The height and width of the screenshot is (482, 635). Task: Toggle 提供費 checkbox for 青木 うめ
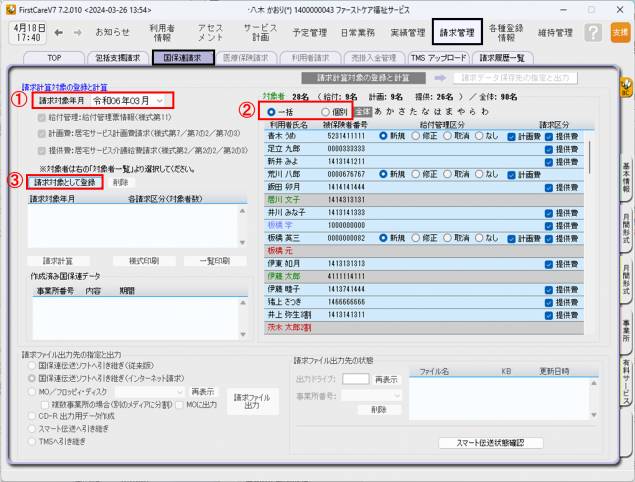[x=548, y=135]
